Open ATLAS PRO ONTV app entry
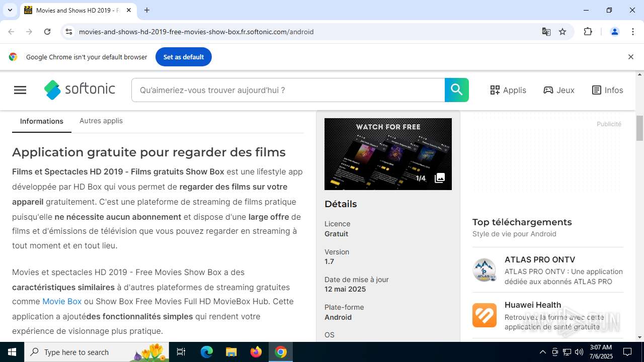Image resolution: width=644 pixels, height=362 pixels. 548,270
